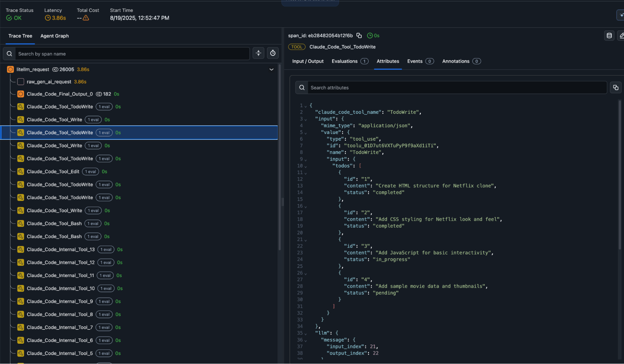The image size is (624, 364).
Task: Click copy attributes JSON icon
Action: pyautogui.click(x=616, y=88)
